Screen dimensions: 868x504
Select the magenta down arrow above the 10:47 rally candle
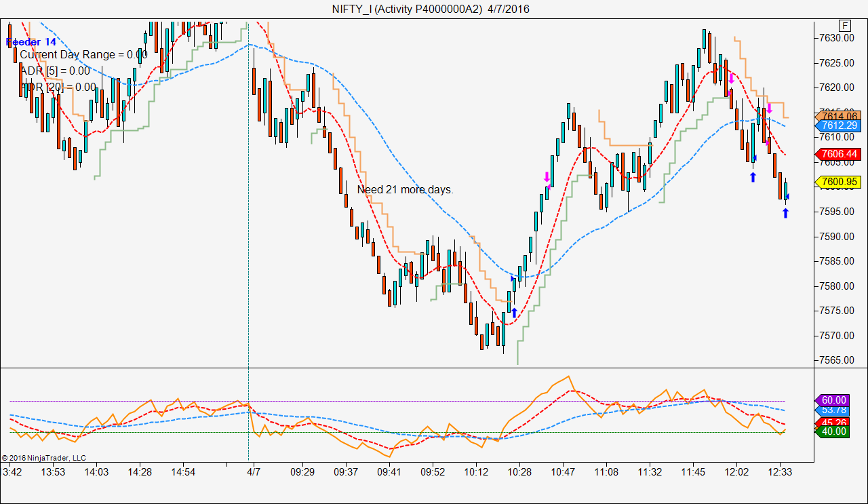tap(547, 177)
